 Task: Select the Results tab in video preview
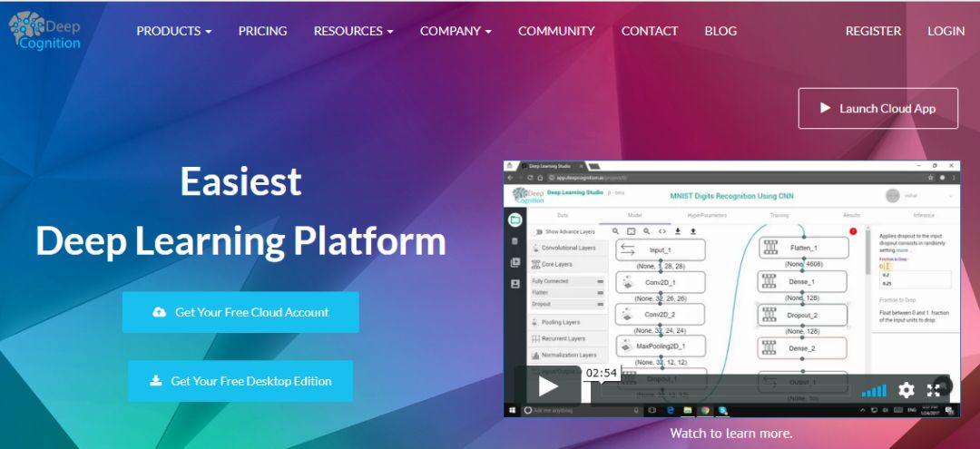pyautogui.click(x=851, y=216)
